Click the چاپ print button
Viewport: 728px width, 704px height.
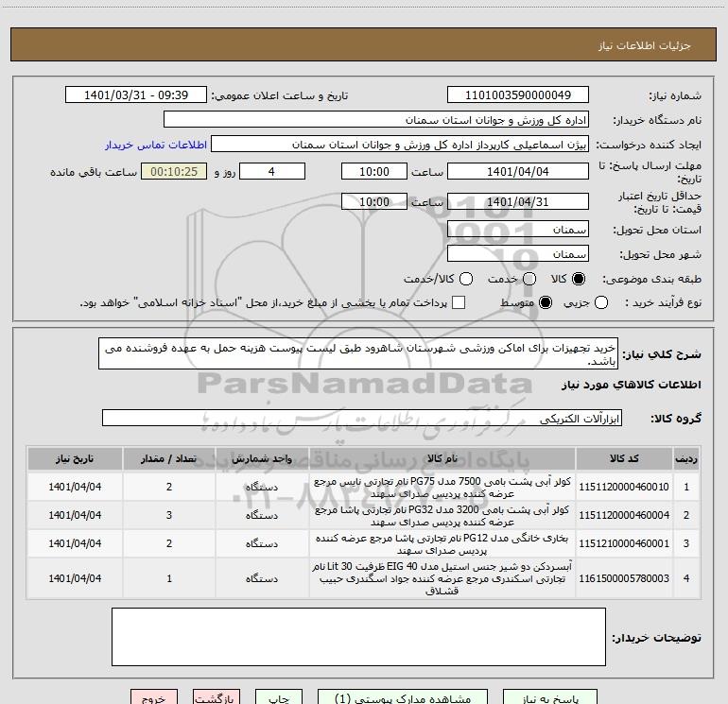click(279, 697)
